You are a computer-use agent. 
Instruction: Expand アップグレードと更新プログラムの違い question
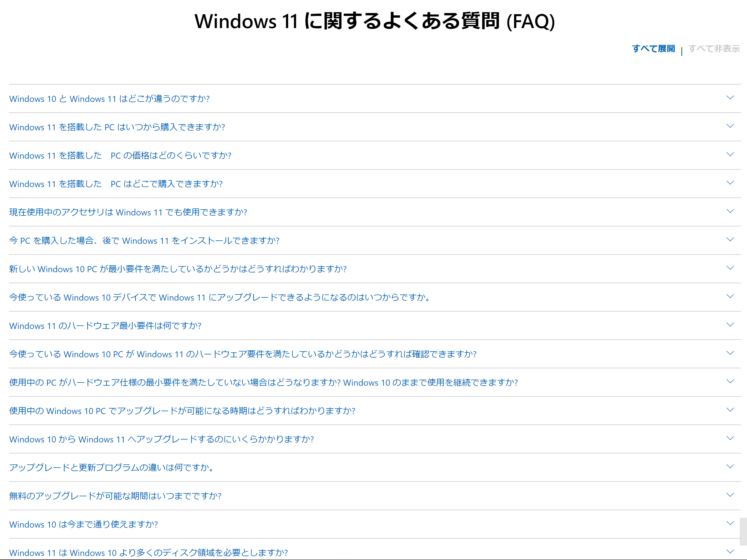tap(111, 467)
